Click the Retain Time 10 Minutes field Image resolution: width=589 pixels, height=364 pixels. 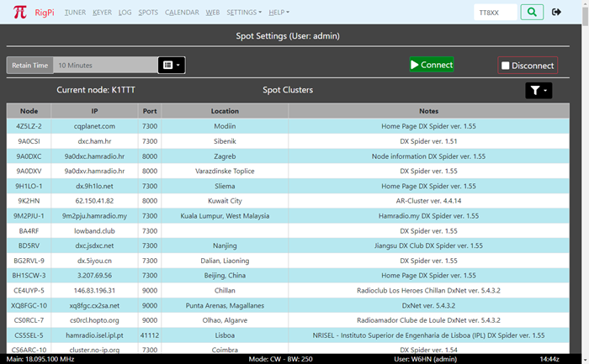point(105,66)
